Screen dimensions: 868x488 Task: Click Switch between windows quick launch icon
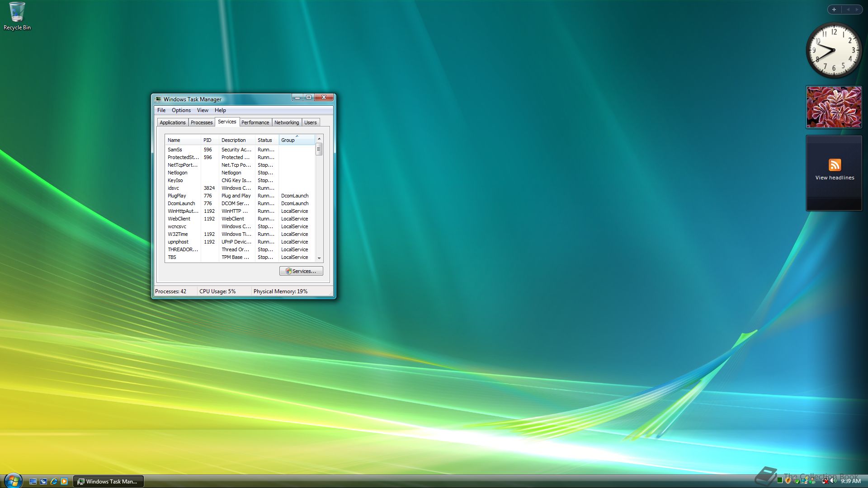point(43,481)
